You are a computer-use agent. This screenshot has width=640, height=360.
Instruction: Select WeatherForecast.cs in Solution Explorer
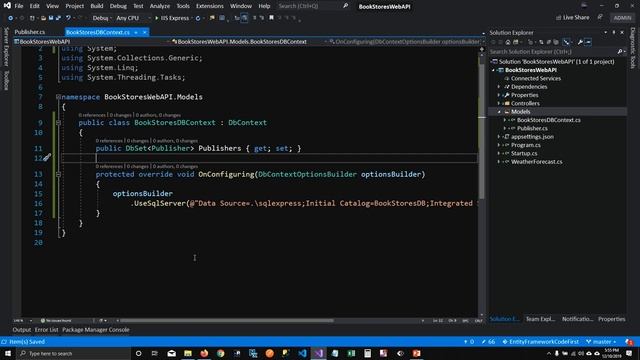tap(537, 162)
